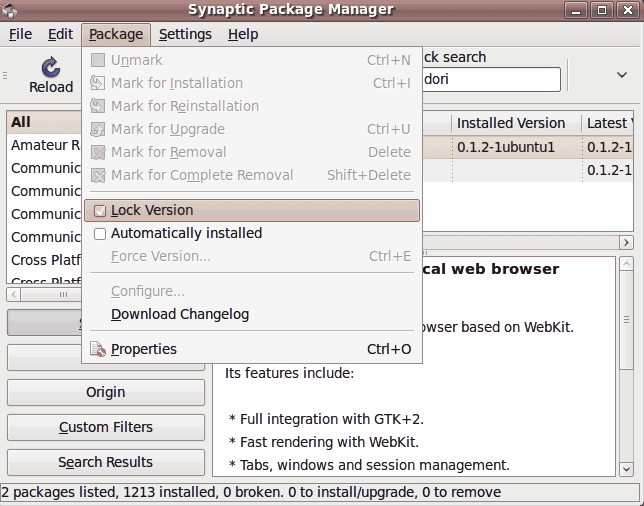Click the Mark for Complete Removal icon
644x506 pixels.
(98, 175)
